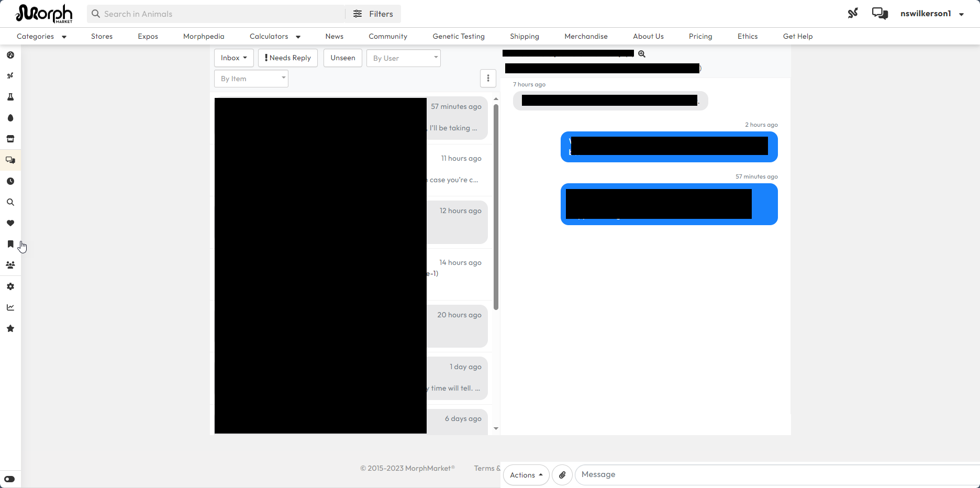The width and height of the screenshot is (980, 488).
Task: Open the Inbox folder dropdown
Action: (234, 58)
